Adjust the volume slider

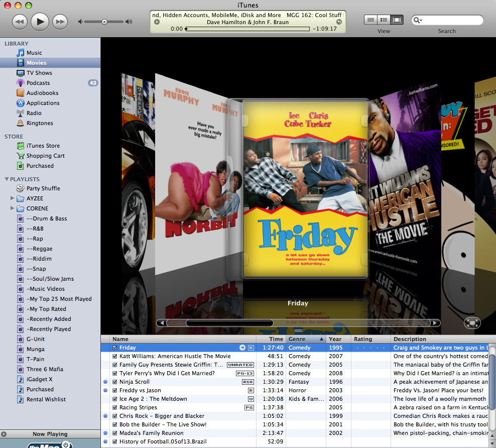[x=104, y=22]
